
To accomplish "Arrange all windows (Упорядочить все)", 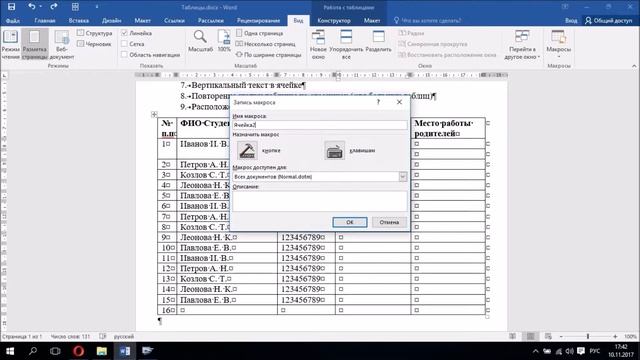I will [x=346, y=44].
